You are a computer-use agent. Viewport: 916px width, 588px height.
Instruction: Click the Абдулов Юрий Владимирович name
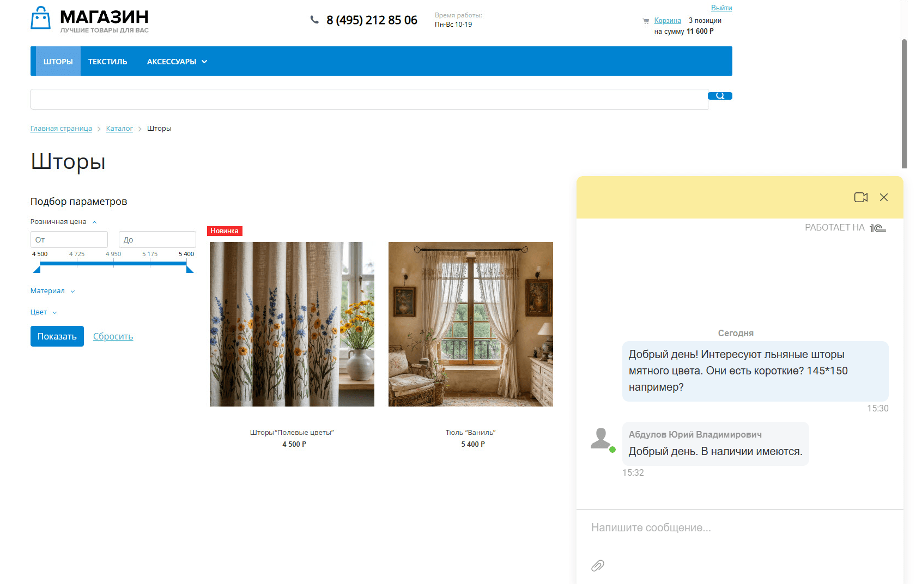tap(695, 434)
